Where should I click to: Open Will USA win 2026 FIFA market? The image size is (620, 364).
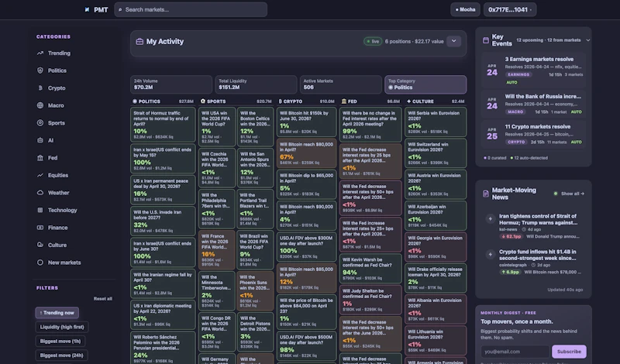[217, 126]
